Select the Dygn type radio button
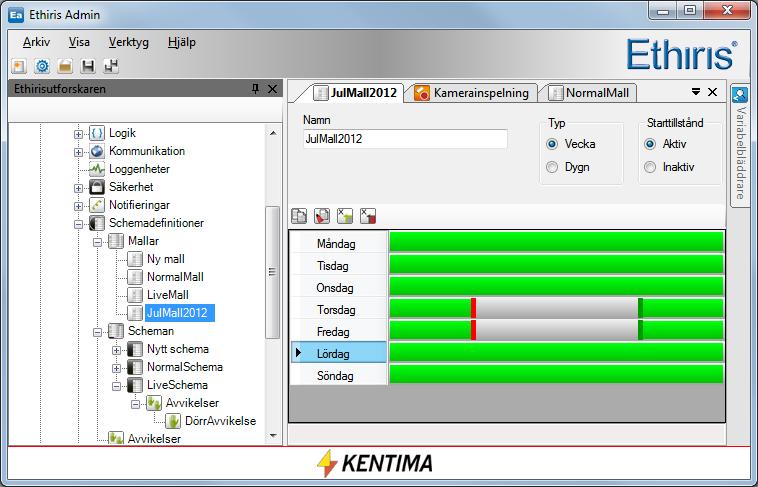 (552, 167)
